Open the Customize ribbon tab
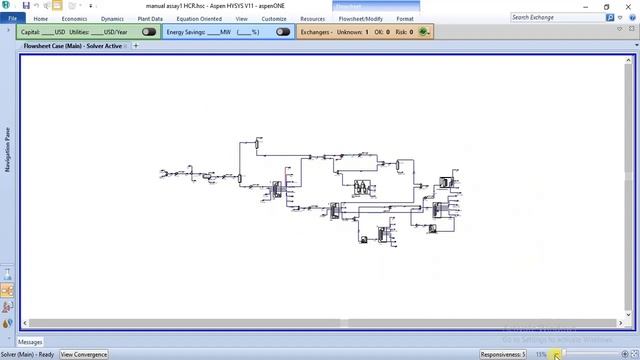Viewport: 640px width, 360px height. tap(274, 19)
